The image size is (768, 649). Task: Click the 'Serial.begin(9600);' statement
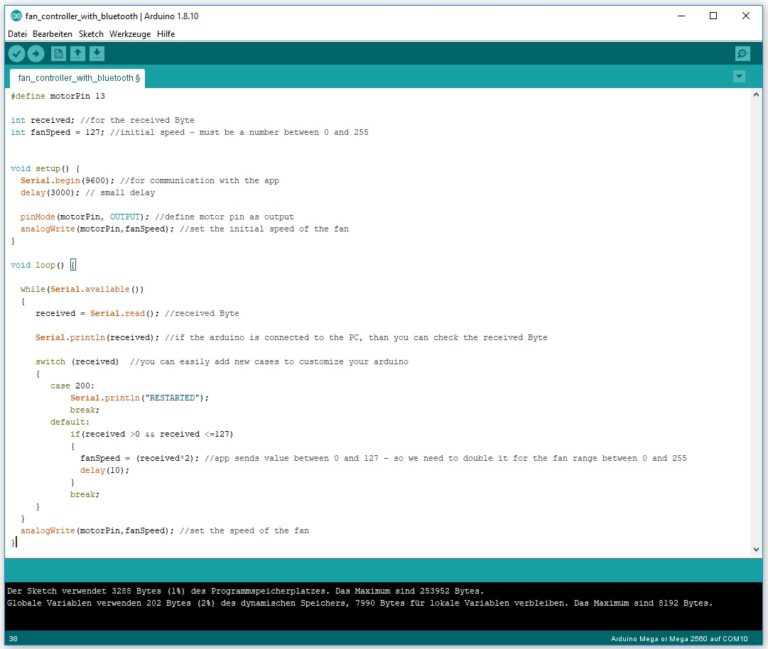coord(68,181)
